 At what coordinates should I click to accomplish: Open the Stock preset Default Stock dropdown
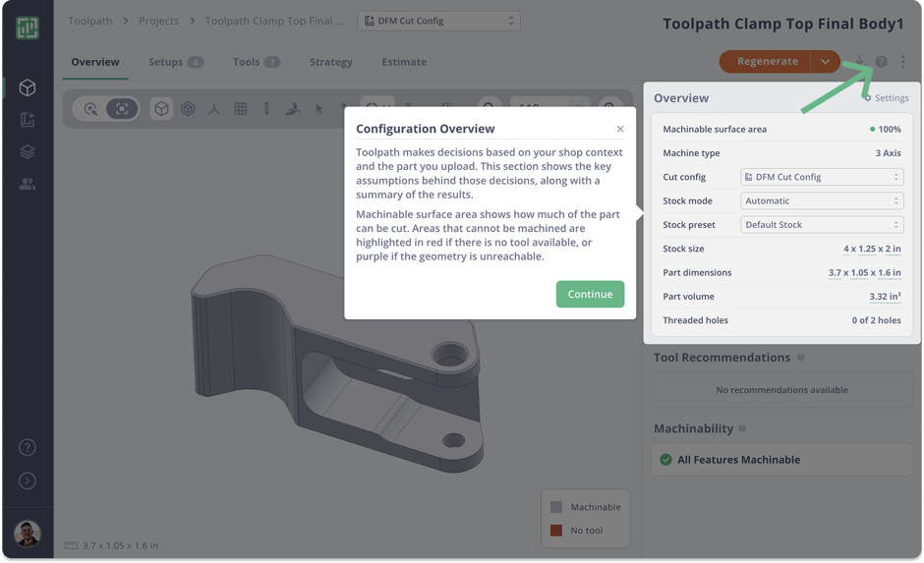(821, 225)
